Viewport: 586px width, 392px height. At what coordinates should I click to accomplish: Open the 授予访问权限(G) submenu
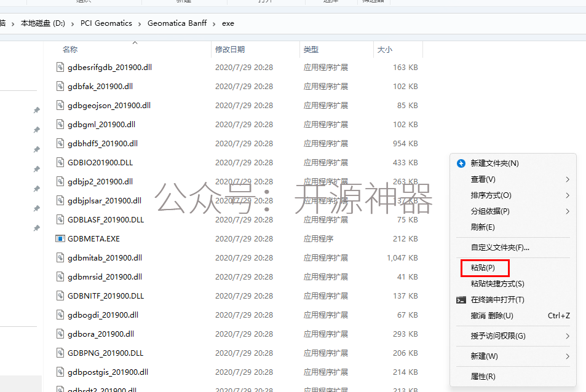(513, 336)
